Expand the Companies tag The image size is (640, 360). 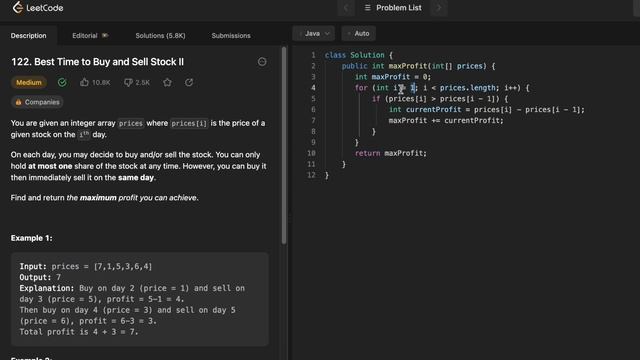pos(37,102)
